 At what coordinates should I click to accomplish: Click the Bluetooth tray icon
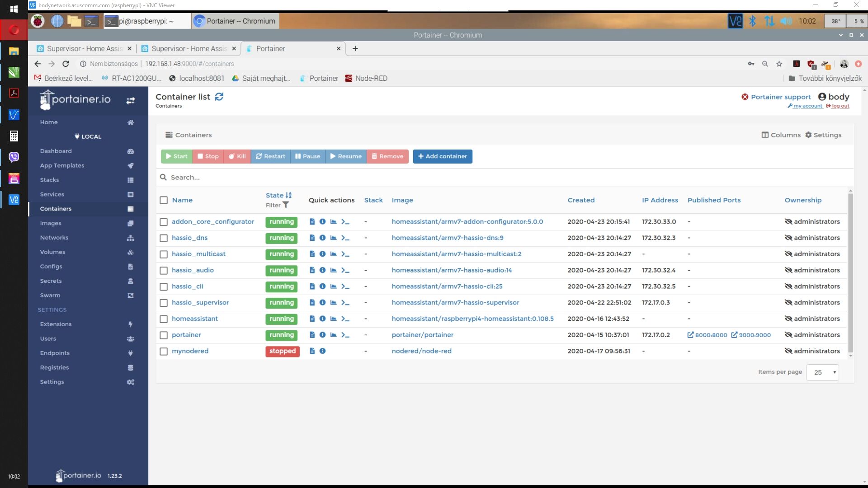pyautogui.click(x=752, y=21)
